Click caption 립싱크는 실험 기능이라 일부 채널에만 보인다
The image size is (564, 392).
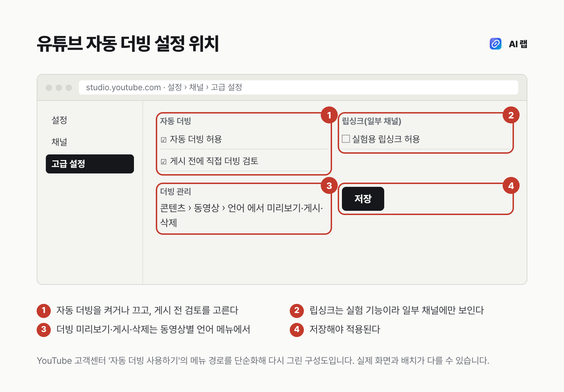(x=397, y=310)
